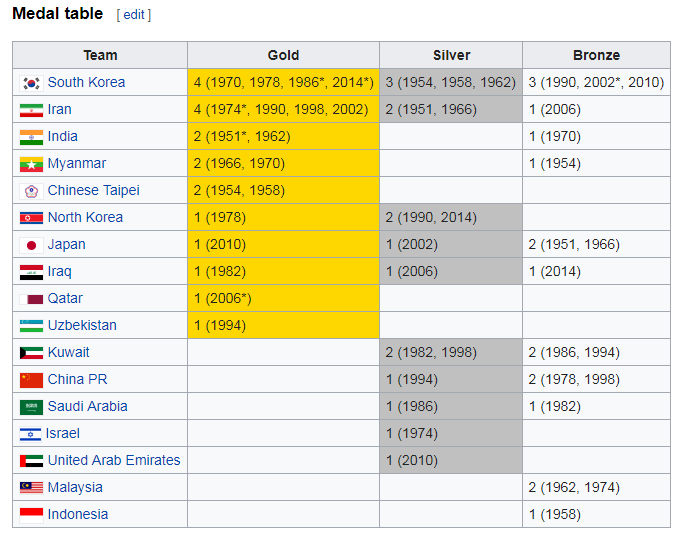
Task: Click the Qatar flag icon
Action: (32, 299)
